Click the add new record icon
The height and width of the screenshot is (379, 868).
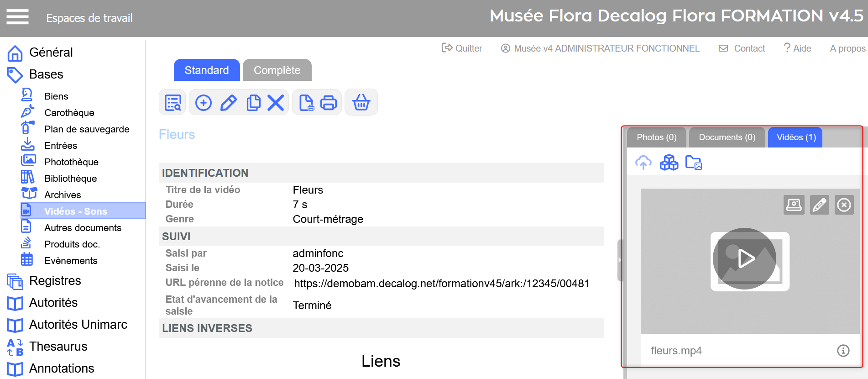click(204, 103)
